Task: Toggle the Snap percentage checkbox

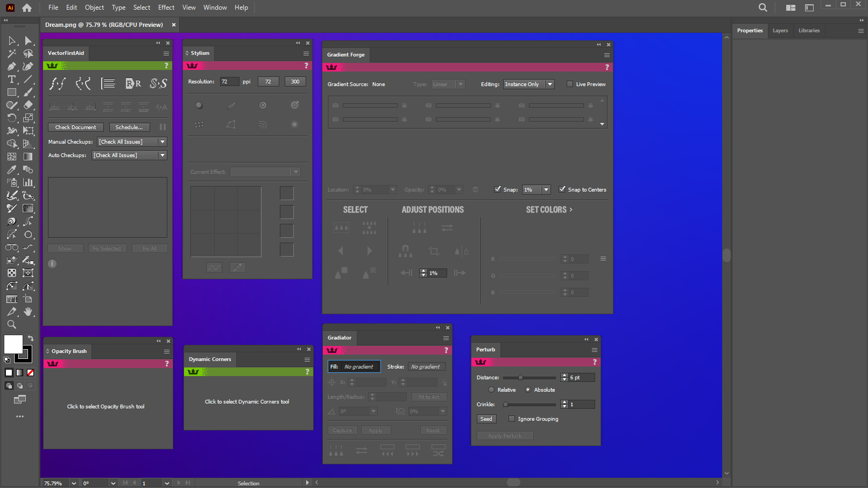Action: coord(498,189)
